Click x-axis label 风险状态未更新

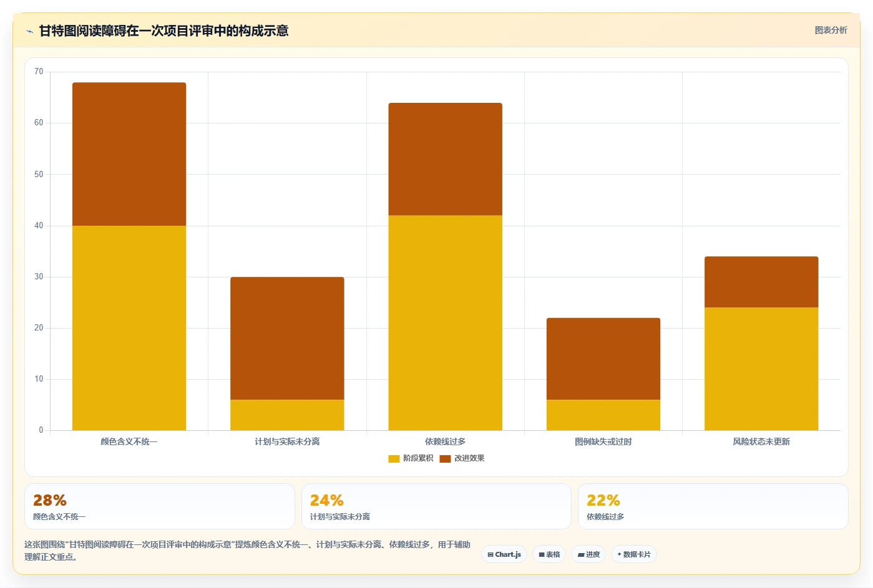[x=761, y=441]
